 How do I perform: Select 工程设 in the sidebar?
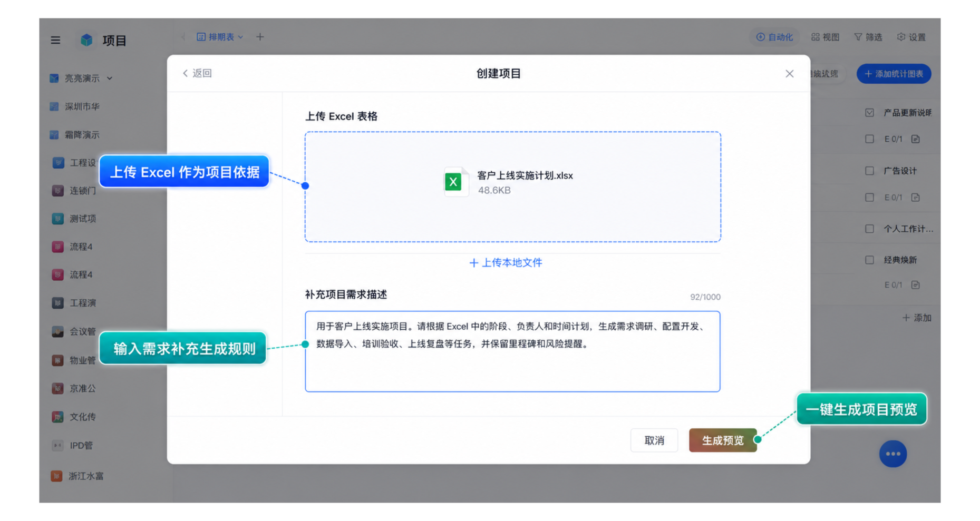74,163
